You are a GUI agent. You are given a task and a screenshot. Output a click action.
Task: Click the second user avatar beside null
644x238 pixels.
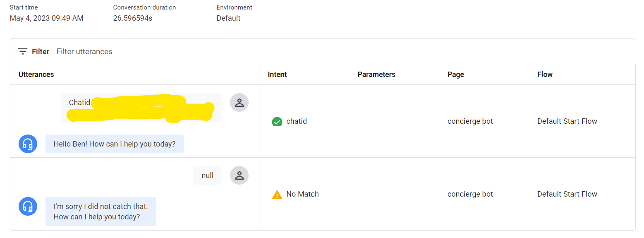pyautogui.click(x=239, y=175)
